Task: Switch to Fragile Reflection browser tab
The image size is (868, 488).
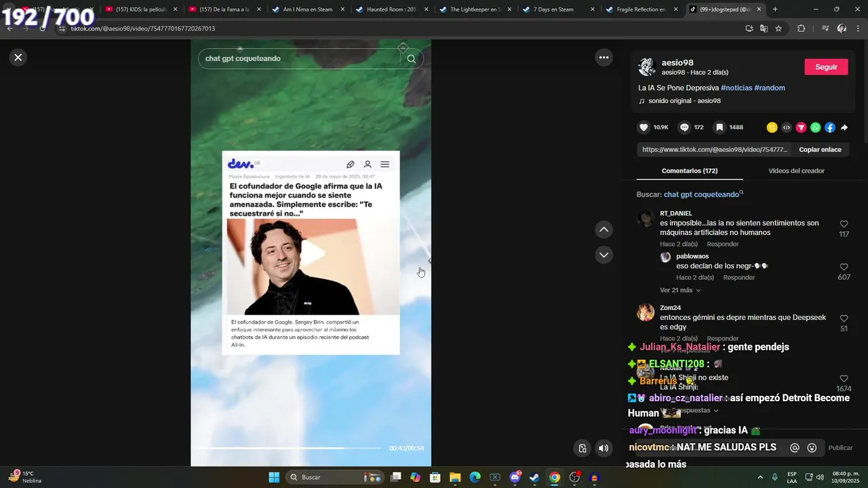Action: pyautogui.click(x=641, y=9)
